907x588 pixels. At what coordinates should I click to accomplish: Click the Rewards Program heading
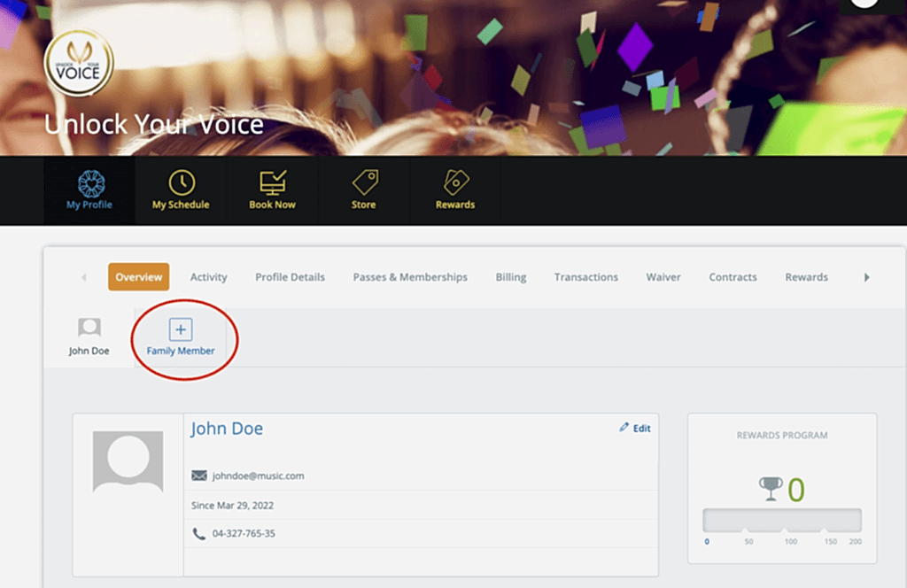pos(782,435)
